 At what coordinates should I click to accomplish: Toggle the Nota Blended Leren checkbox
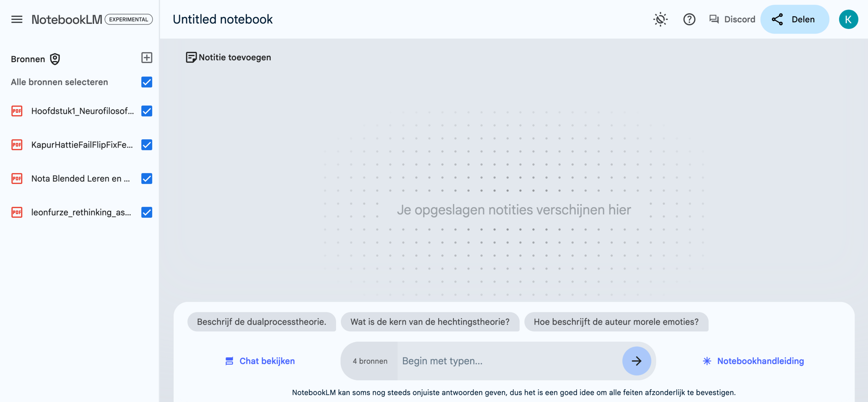pyautogui.click(x=147, y=179)
